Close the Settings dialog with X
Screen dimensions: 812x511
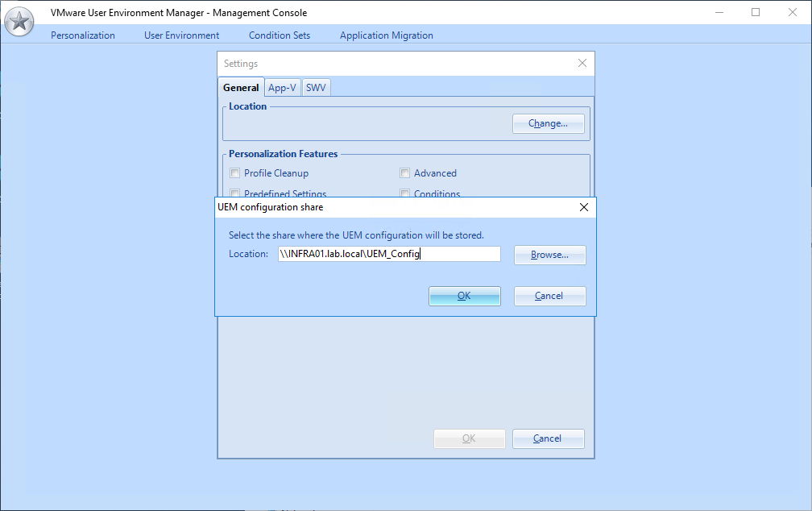[582, 63]
